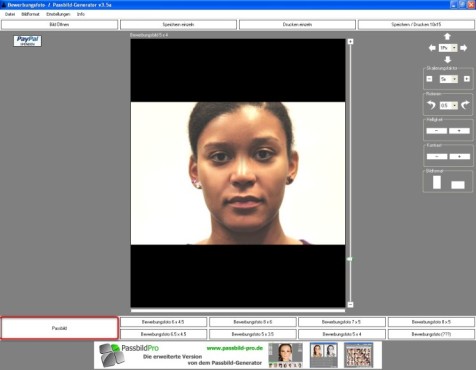Rotate the image counterclockwise
The width and height of the screenshot is (476, 370).
431,105
